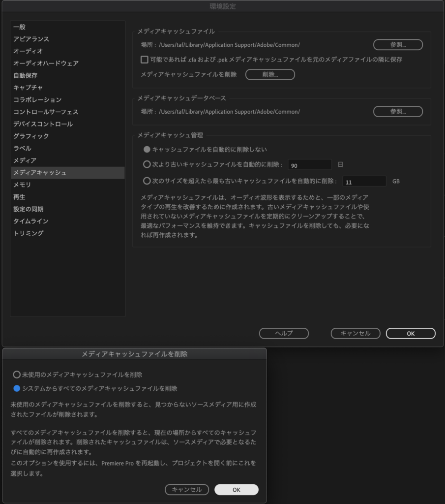Select キャッシュファイルを自動的に削除しない radio option

click(147, 149)
